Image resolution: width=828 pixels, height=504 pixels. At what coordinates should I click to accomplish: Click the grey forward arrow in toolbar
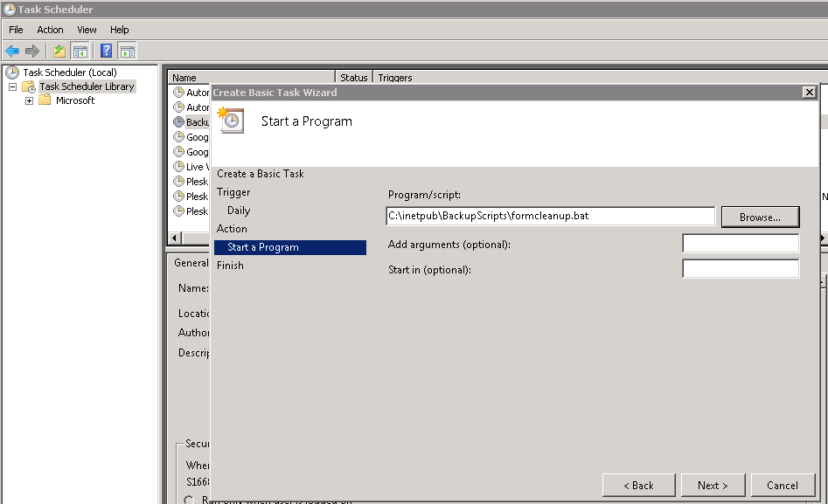click(32, 52)
